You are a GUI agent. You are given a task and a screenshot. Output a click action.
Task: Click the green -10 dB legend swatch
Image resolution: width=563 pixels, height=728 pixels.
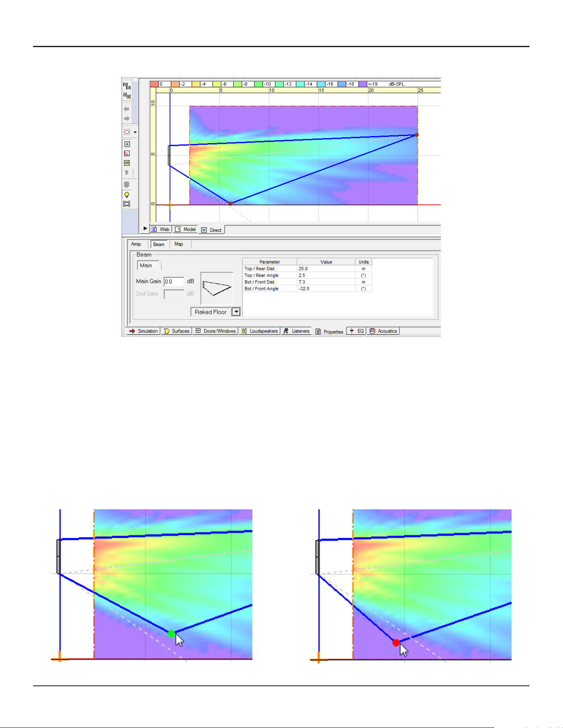click(x=259, y=84)
